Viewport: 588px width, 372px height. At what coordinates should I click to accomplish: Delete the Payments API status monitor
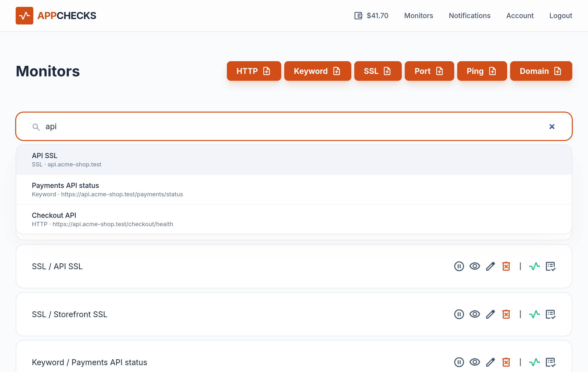click(x=506, y=362)
